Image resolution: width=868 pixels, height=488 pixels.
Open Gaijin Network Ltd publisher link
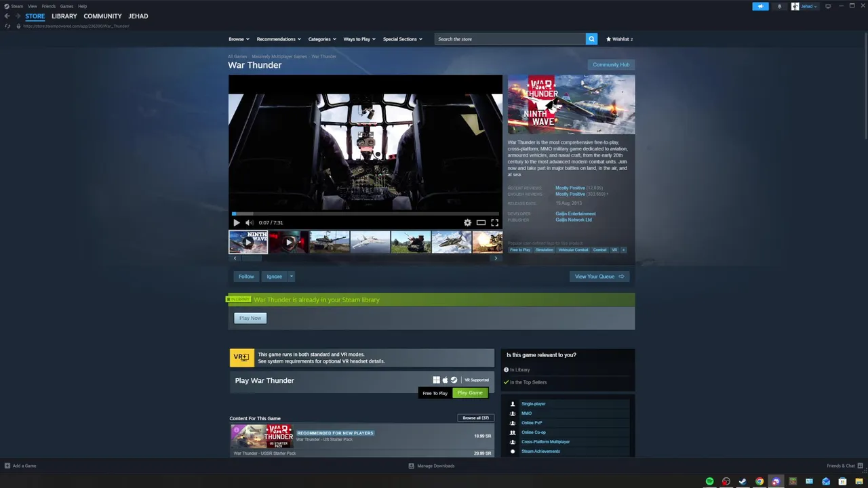pos(574,220)
